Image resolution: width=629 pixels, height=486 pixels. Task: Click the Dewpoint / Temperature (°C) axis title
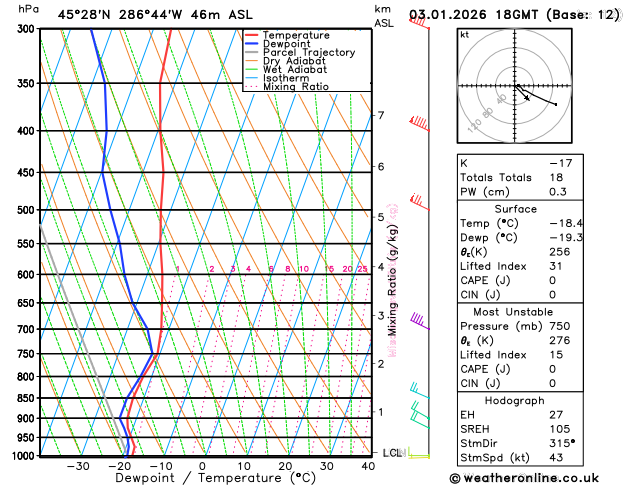[215, 478]
